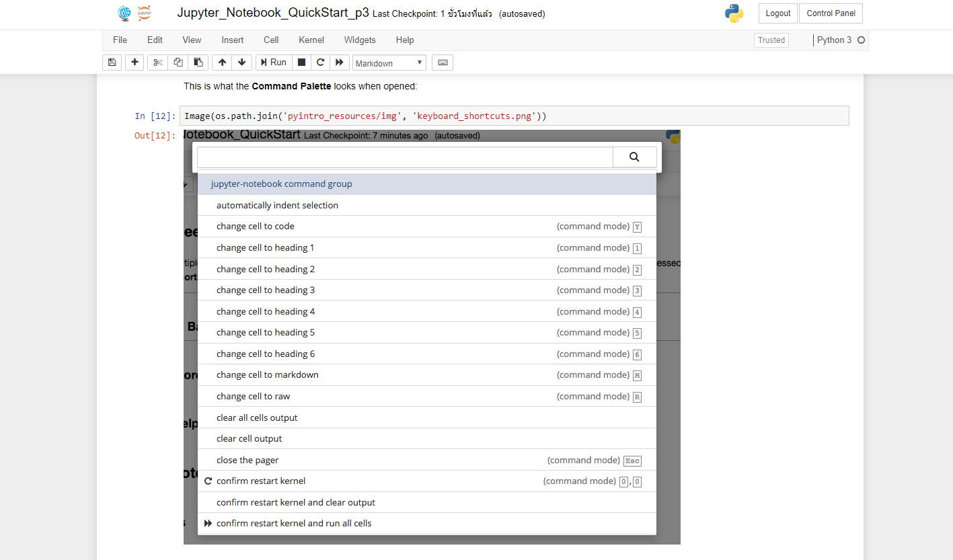This screenshot has width=953, height=560.
Task: Run the selected cell
Action: pyautogui.click(x=273, y=62)
